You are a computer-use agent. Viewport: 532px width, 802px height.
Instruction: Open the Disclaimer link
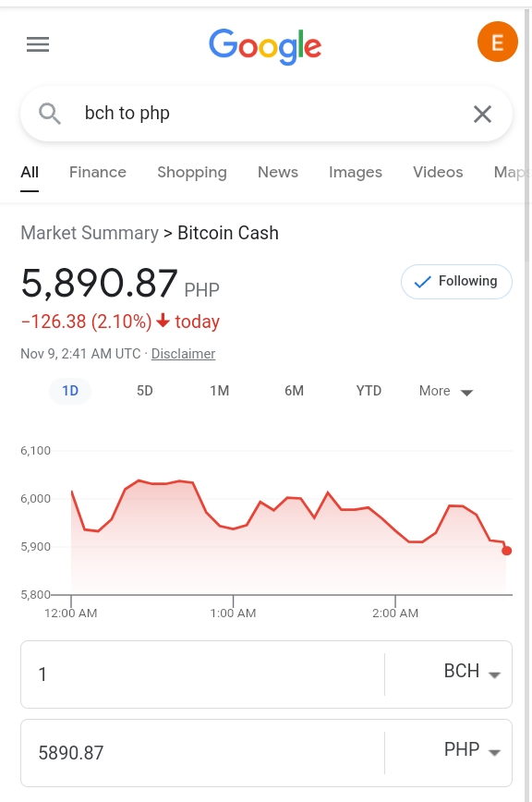click(x=183, y=354)
